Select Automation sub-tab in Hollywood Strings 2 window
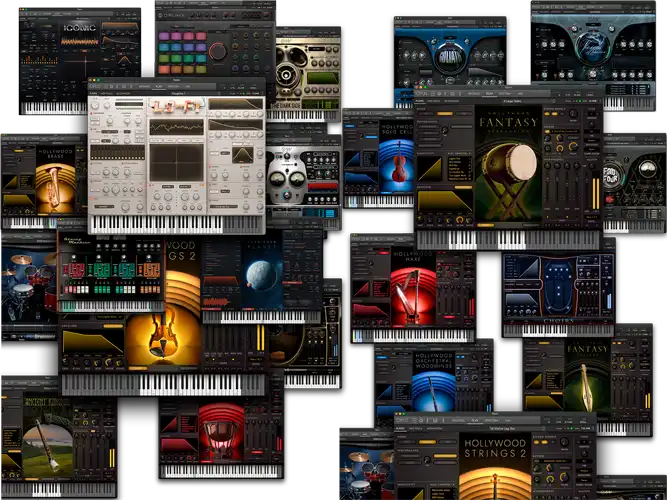The image size is (667, 500). click(435, 429)
